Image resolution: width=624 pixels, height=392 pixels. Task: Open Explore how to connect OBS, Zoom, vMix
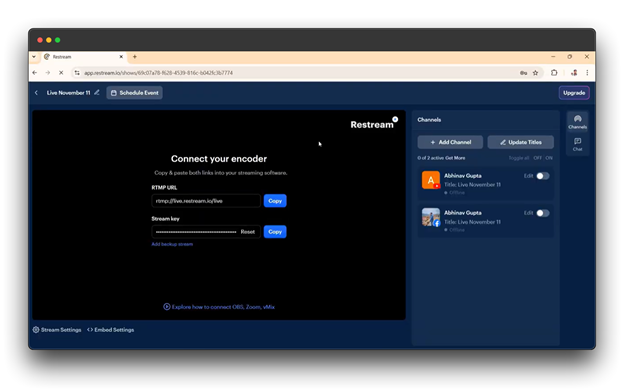[x=219, y=307]
